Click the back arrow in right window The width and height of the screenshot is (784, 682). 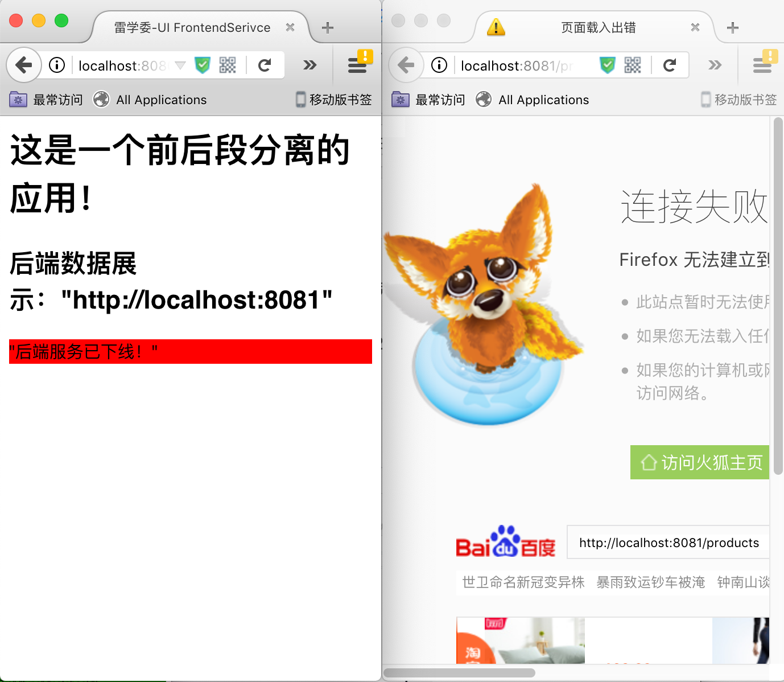click(x=405, y=65)
